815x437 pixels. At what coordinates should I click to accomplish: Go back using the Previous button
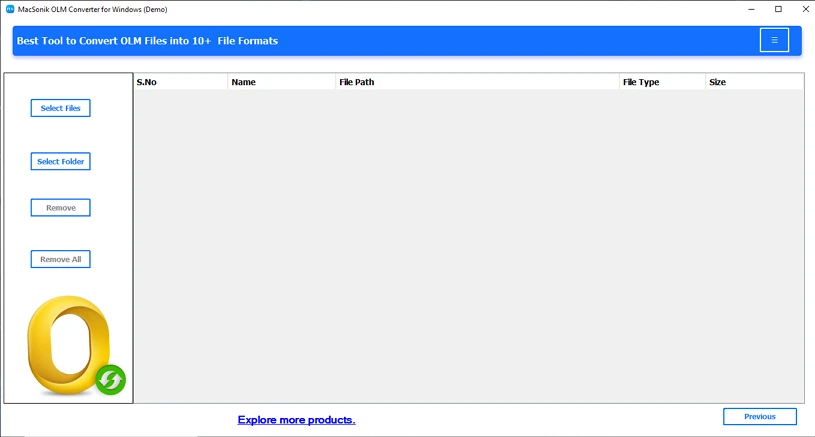759,416
